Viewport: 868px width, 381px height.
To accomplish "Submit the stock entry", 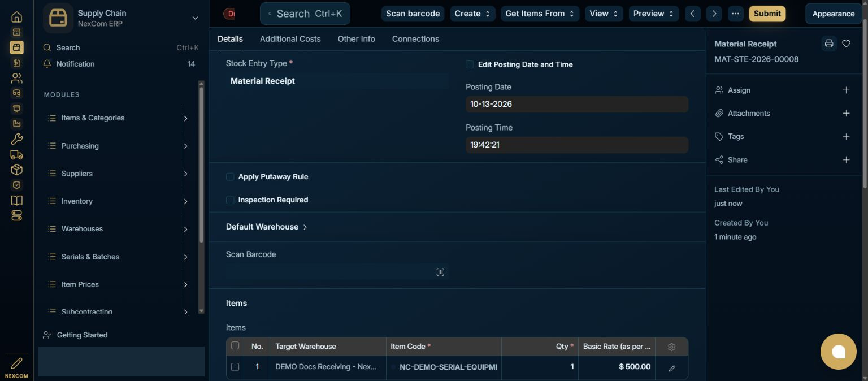I will (767, 14).
